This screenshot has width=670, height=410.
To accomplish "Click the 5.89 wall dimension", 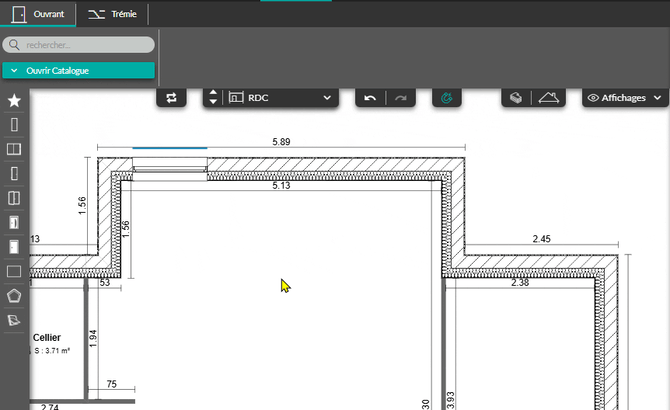I will (281, 141).
